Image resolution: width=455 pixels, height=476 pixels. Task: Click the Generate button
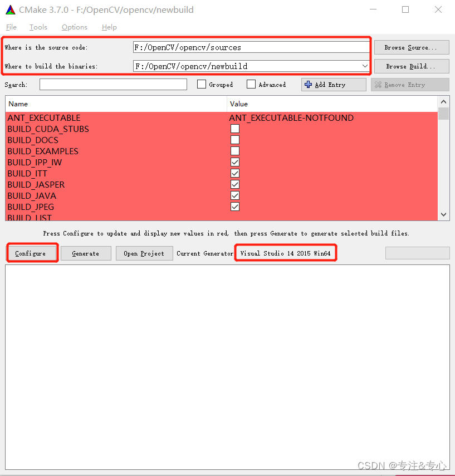click(86, 253)
